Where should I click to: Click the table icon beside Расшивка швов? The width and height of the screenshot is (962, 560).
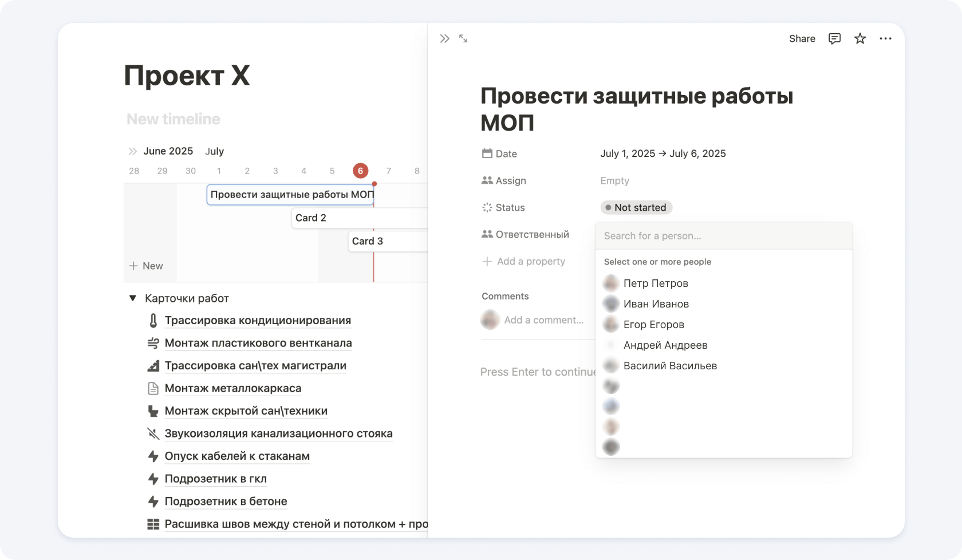(153, 524)
